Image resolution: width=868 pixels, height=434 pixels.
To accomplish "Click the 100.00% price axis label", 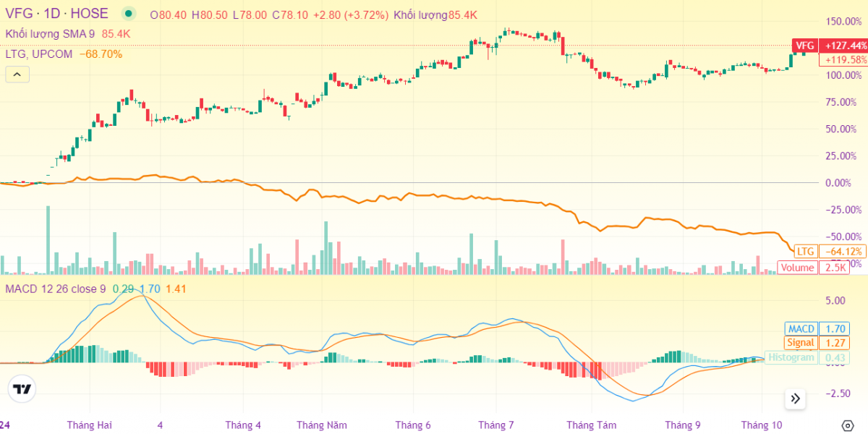I will coord(843,75).
